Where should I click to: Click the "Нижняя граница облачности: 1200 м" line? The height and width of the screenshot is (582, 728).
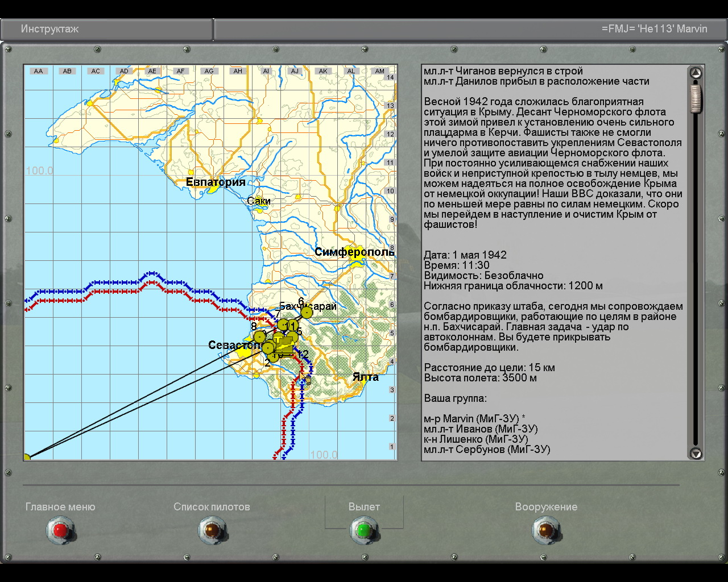point(513,286)
